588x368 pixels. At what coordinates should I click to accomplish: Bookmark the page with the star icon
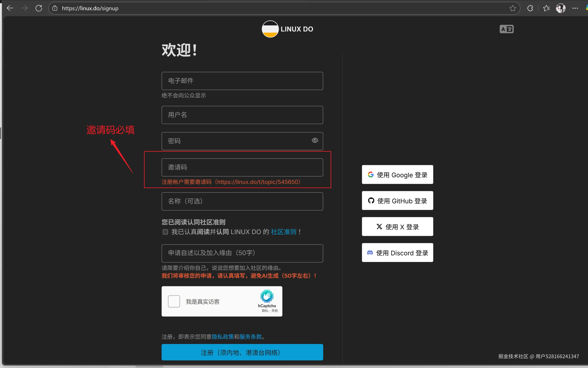(513, 8)
